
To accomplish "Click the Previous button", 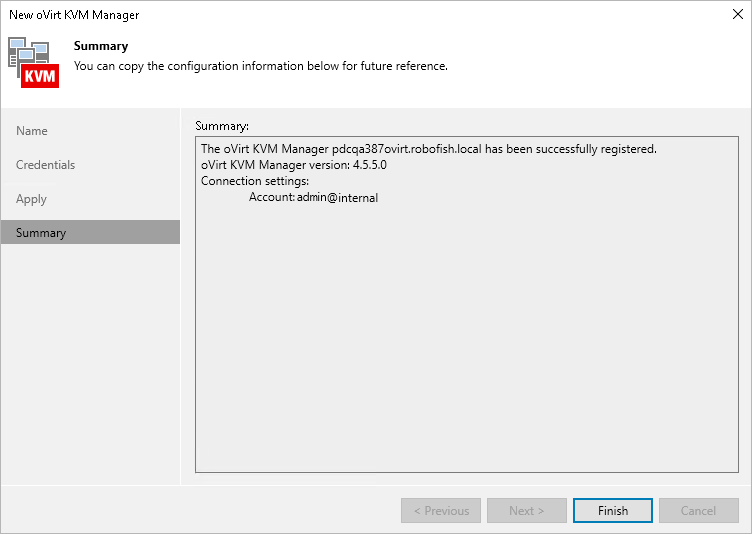I will tap(440, 510).
